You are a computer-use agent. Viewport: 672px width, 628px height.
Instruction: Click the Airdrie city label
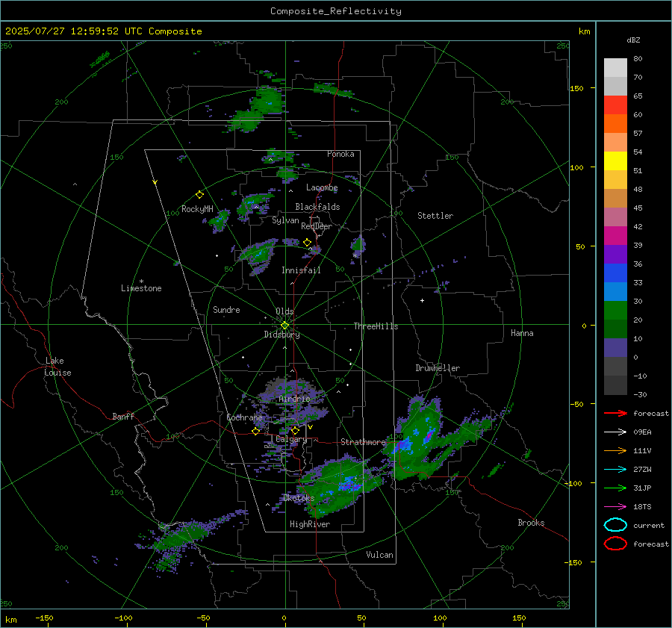[294, 399]
